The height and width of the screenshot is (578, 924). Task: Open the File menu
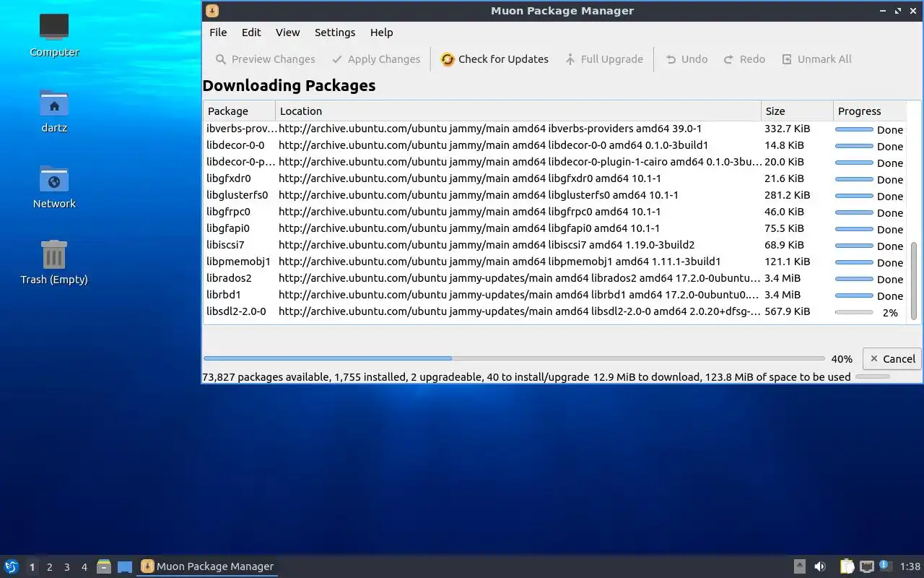(218, 33)
